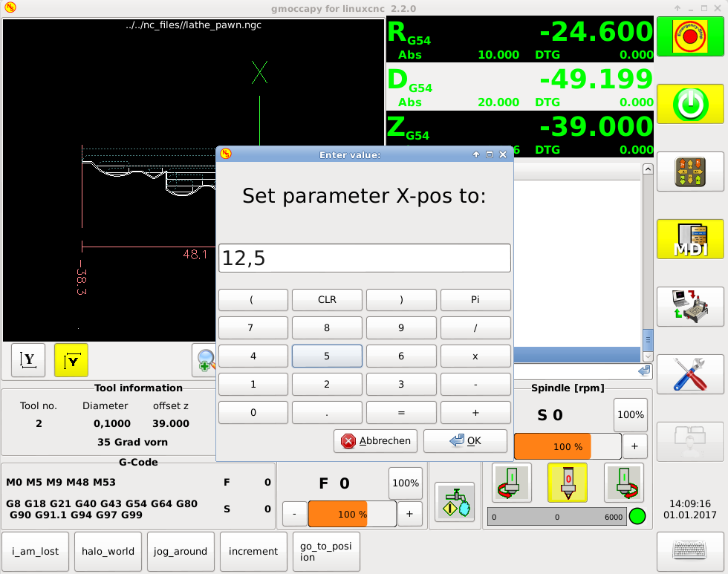Select the MDI mode button
This screenshot has height=574, width=728.
(x=690, y=239)
